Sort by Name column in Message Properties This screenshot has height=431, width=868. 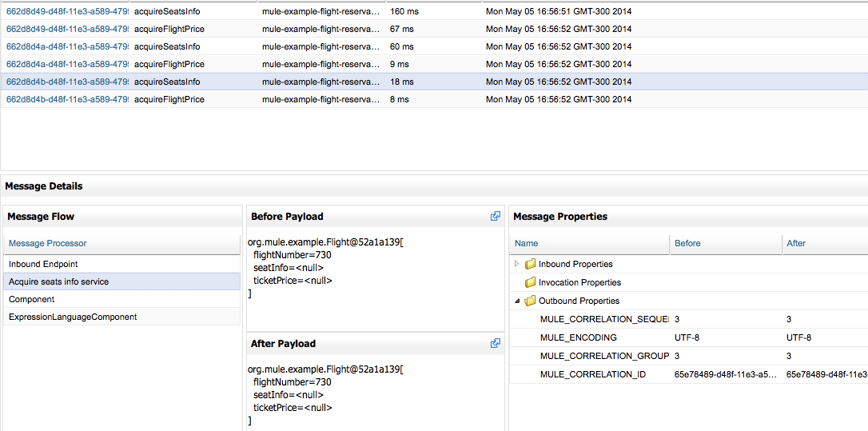click(x=527, y=243)
